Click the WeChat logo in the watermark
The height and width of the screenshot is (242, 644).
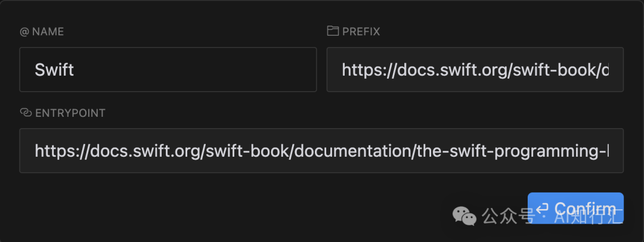click(x=465, y=216)
